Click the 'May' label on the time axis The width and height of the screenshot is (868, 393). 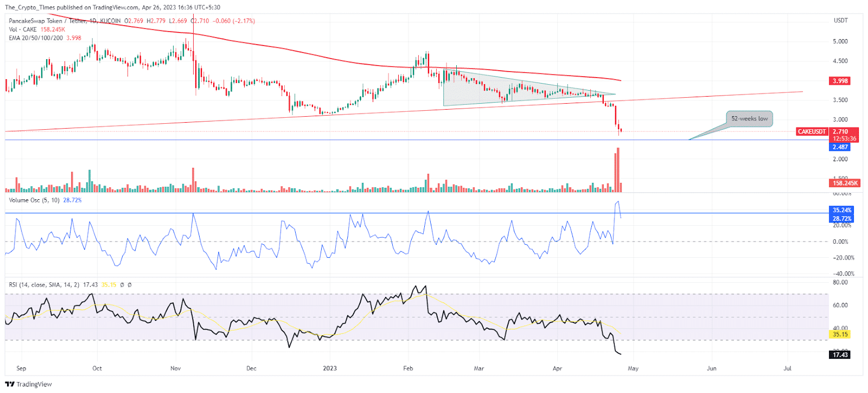pos(633,368)
